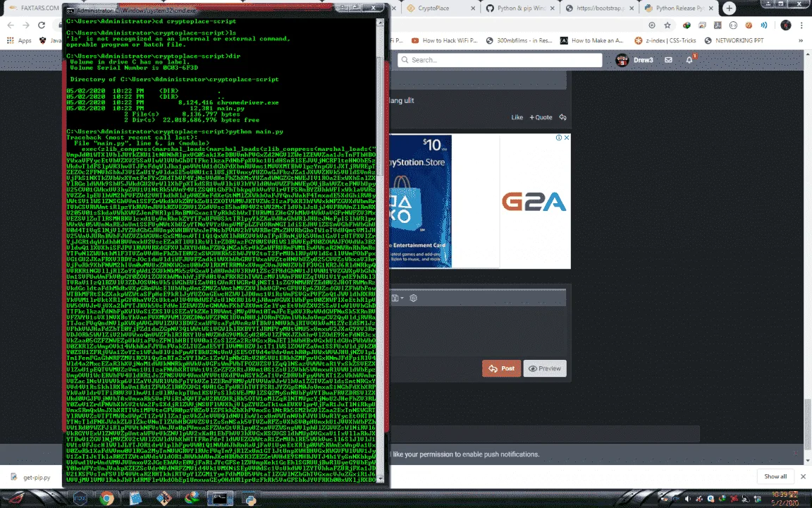Image resolution: width=812 pixels, height=508 pixels.
Task: Open the NETWORKING PPT bookmark
Action: point(734,40)
